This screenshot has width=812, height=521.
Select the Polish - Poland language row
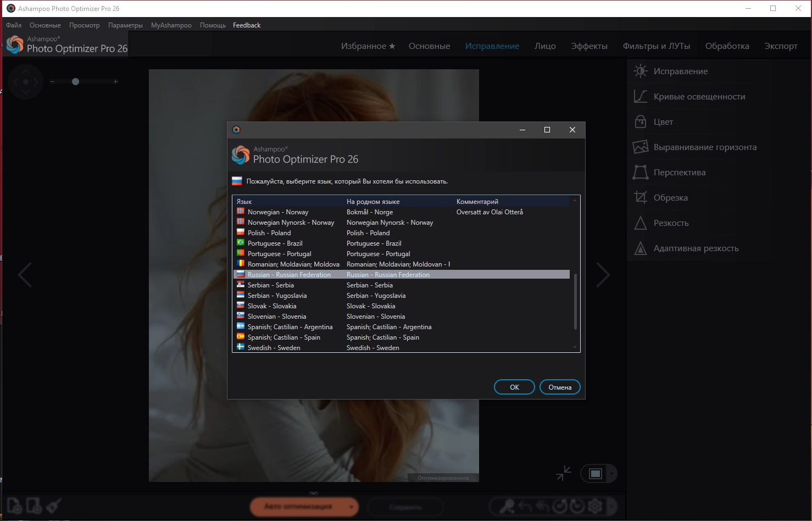(x=402, y=233)
